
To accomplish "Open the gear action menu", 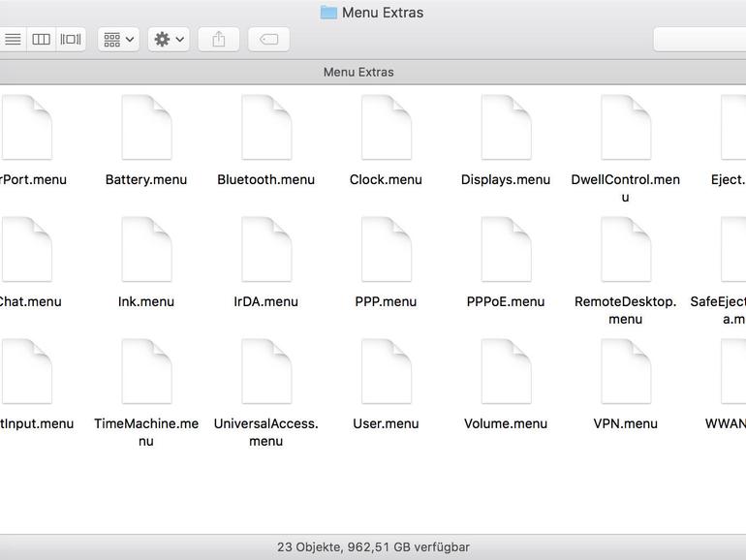I will 169,39.
